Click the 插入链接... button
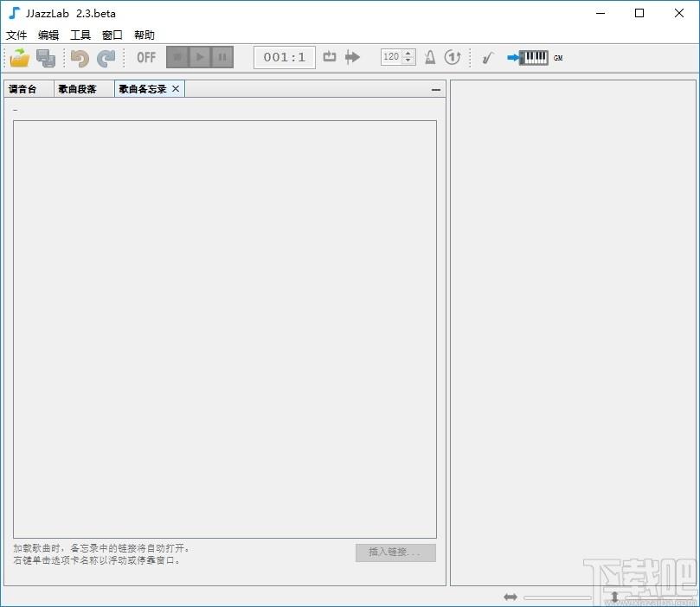 pos(395,553)
